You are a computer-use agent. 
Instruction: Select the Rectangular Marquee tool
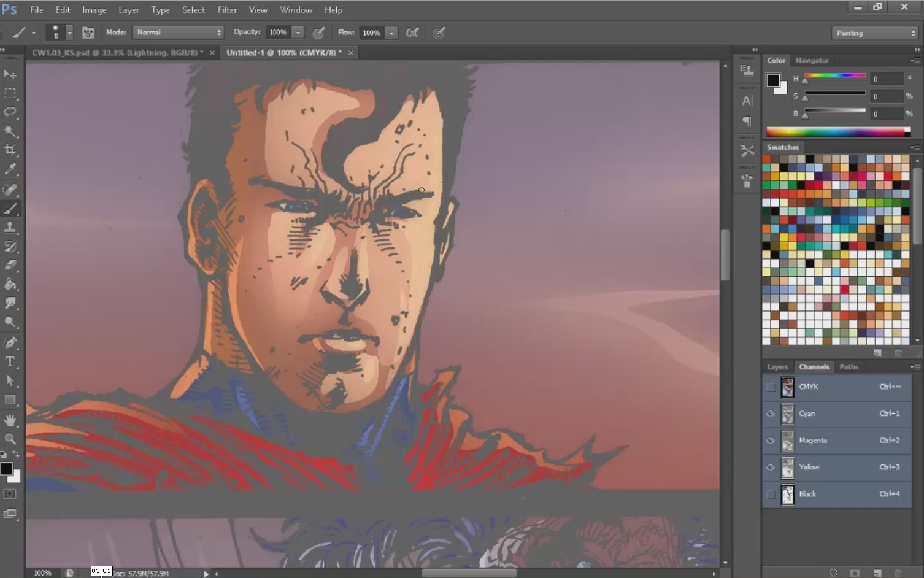tap(10, 93)
